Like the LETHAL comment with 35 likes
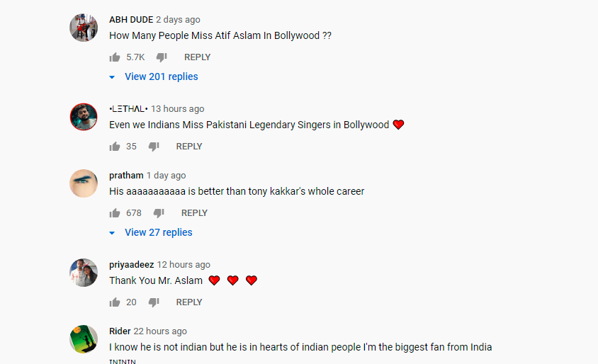The image size is (598, 364). click(x=114, y=147)
